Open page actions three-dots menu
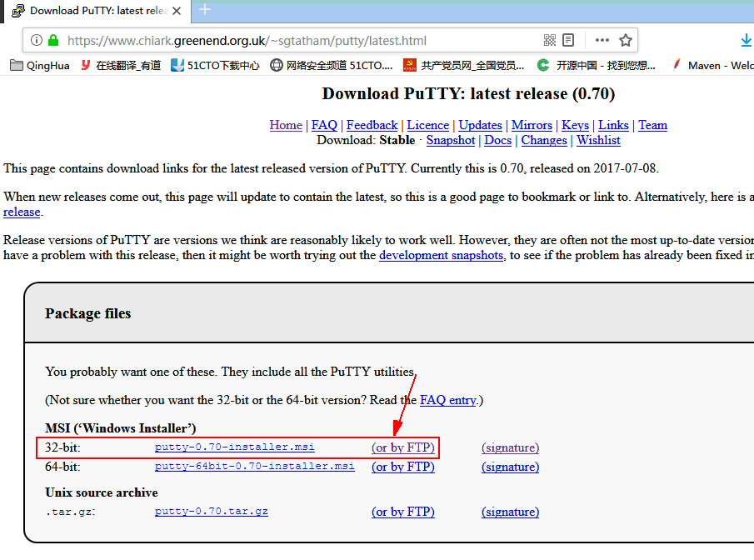 (x=602, y=40)
